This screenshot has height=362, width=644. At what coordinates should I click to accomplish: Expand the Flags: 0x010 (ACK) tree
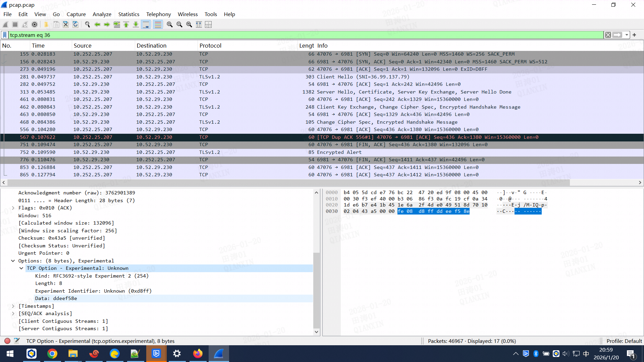13,208
